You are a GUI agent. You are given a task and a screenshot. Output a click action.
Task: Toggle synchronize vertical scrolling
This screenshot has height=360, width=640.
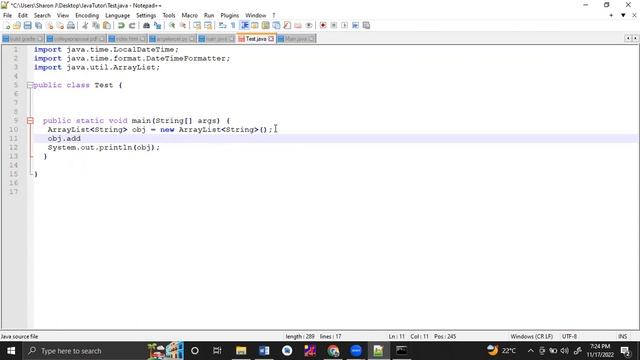197,25
